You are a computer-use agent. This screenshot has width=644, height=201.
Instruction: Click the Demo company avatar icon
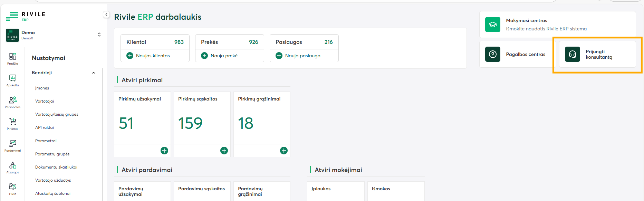point(12,35)
